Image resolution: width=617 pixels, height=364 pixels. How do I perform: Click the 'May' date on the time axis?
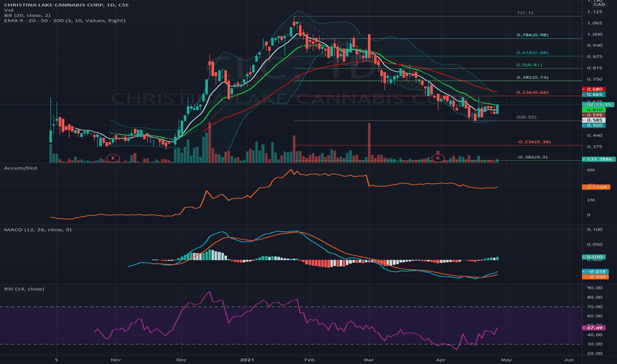click(x=506, y=359)
